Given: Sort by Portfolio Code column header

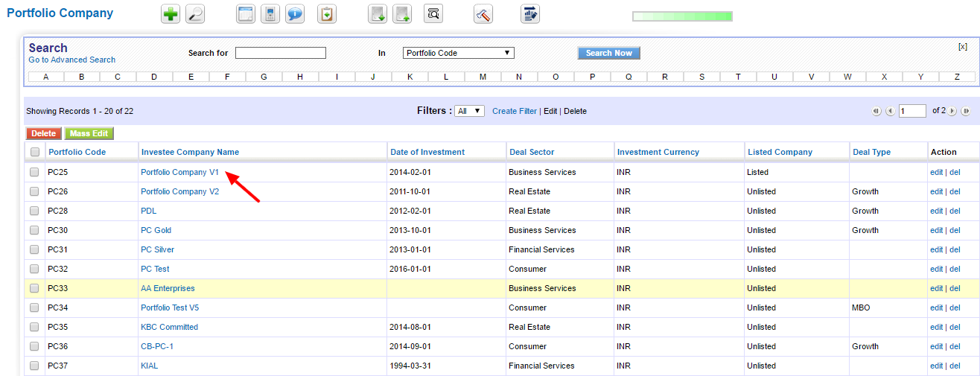Looking at the screenshot, I should point(77,152).
